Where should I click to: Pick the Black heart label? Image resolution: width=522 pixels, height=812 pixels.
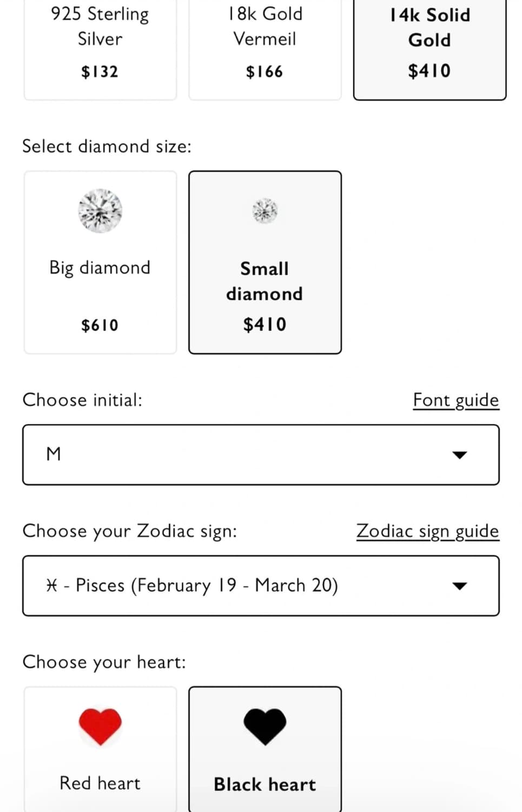(265, 784)
